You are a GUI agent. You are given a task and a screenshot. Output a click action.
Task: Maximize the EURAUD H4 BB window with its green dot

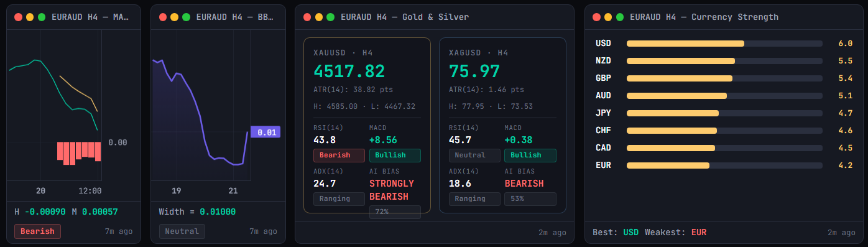pyautogui.click(x=186, y=17)
